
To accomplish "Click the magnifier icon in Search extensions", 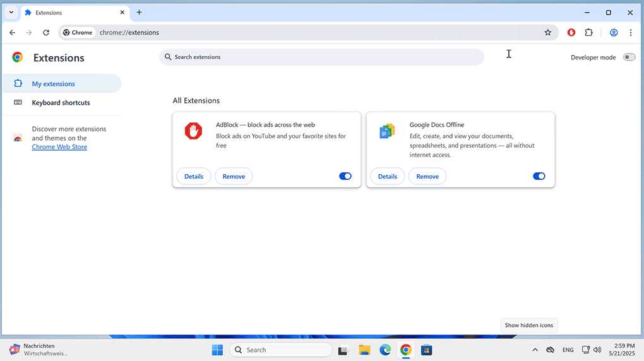I will click(x=168, y=57).
